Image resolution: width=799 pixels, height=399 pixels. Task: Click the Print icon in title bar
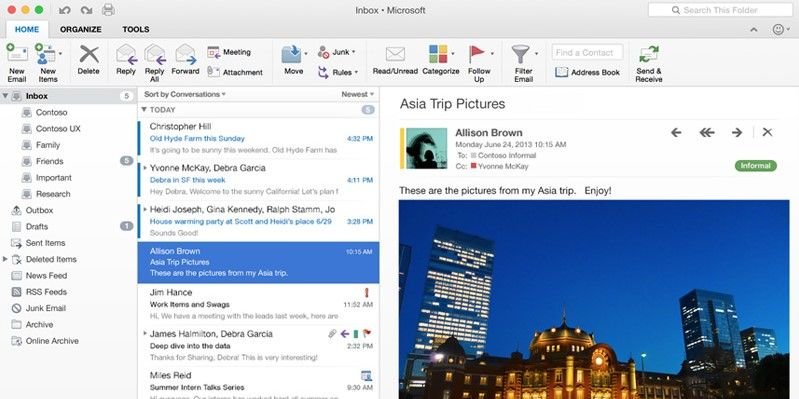pos(108,10)
